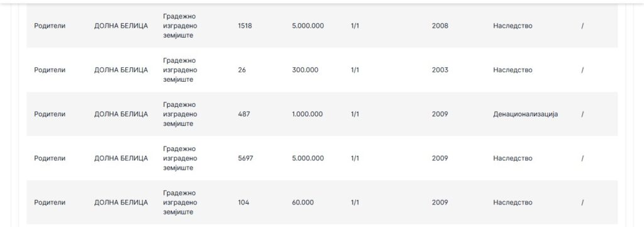Click the 300.000 value cell

[x=305, y=70]
